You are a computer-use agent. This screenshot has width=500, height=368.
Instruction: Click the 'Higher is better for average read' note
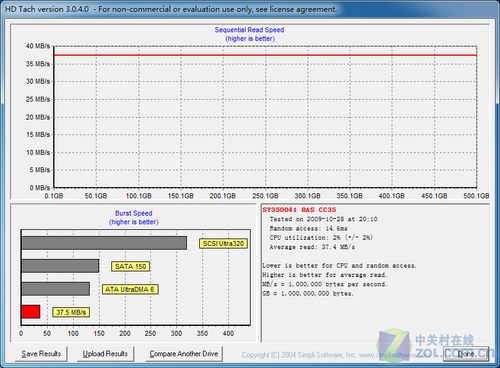(325, 275)
